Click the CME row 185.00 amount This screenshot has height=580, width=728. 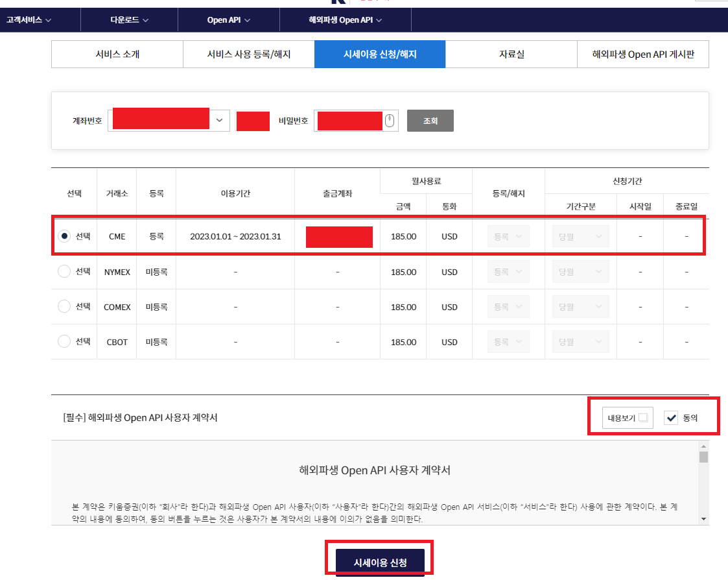(403, 237)
